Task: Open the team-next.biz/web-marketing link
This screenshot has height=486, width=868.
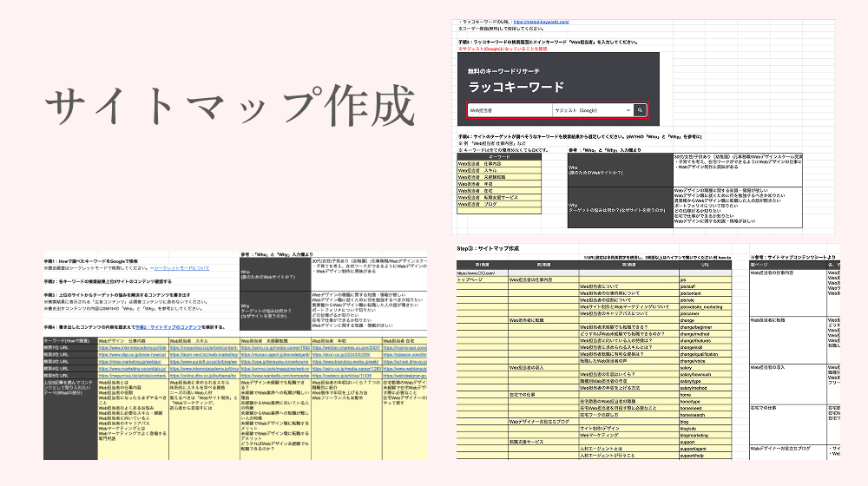Action: [204, 355]
